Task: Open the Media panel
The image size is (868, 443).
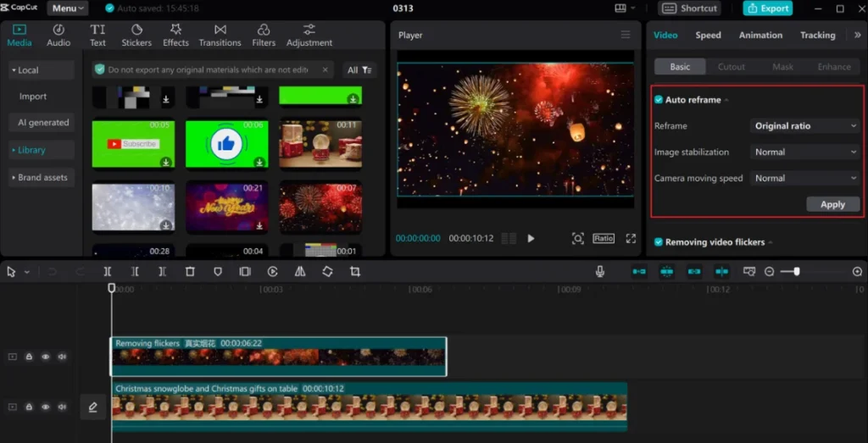Action: point(19,35)
